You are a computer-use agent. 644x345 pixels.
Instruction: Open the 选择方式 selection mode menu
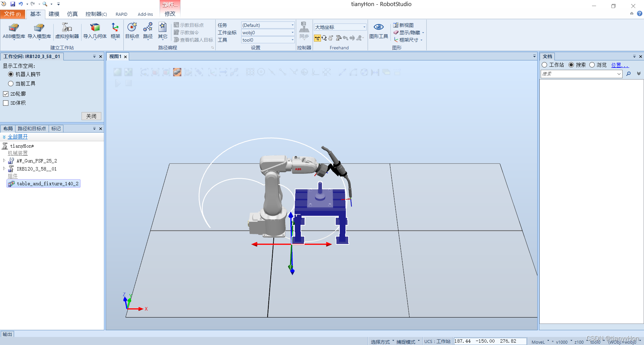click(x=382, y=342)
